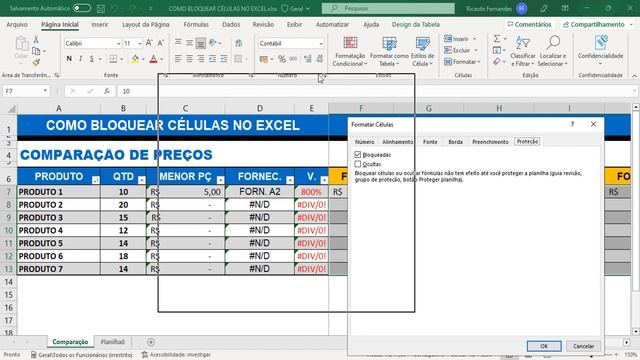
Task: Click the Save icon in title bar
Action: pos(101,8)
